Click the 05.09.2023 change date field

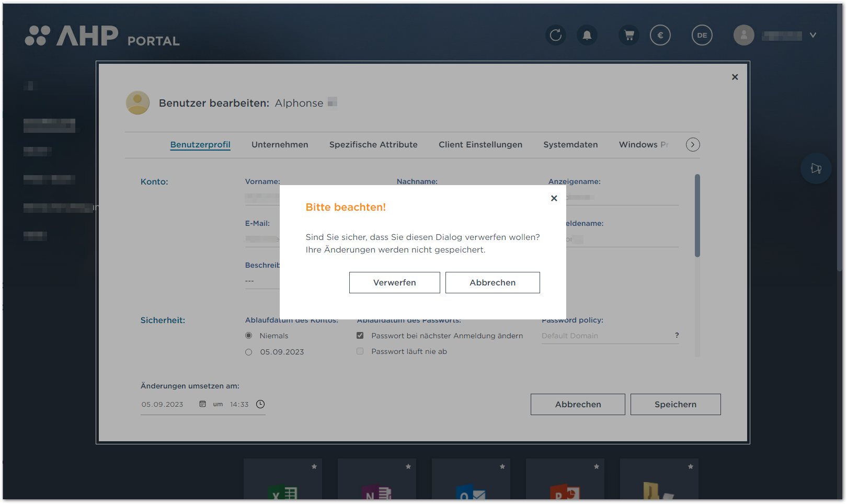pyautogui.click(x=163, y=404)
